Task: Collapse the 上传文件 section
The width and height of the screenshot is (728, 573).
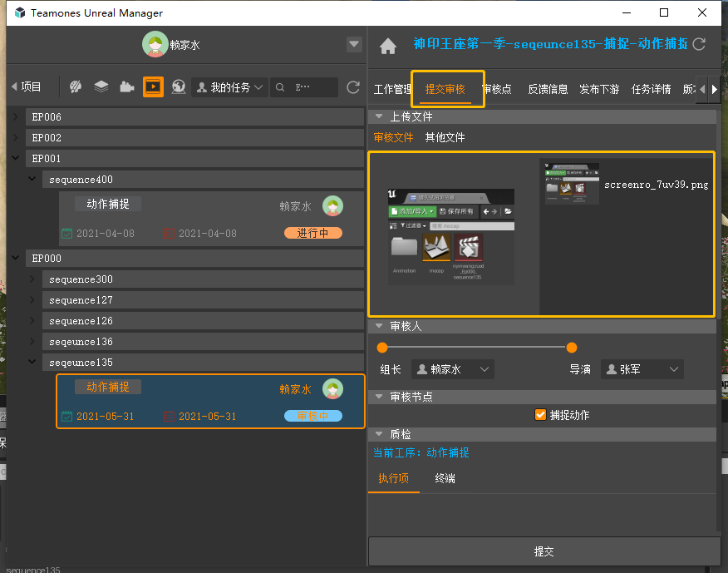Action: (x=379, y=117)
